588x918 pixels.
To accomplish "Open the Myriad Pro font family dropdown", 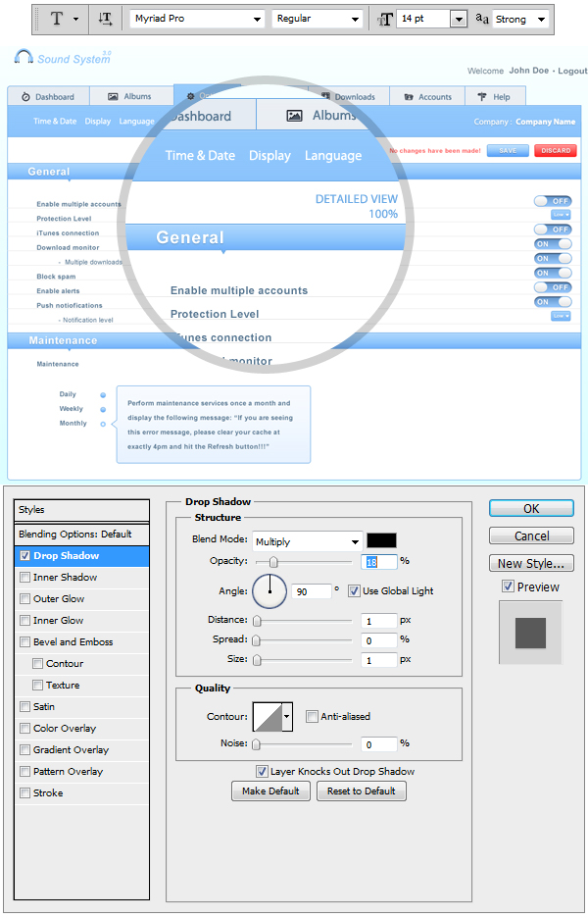I will point(197,19).
